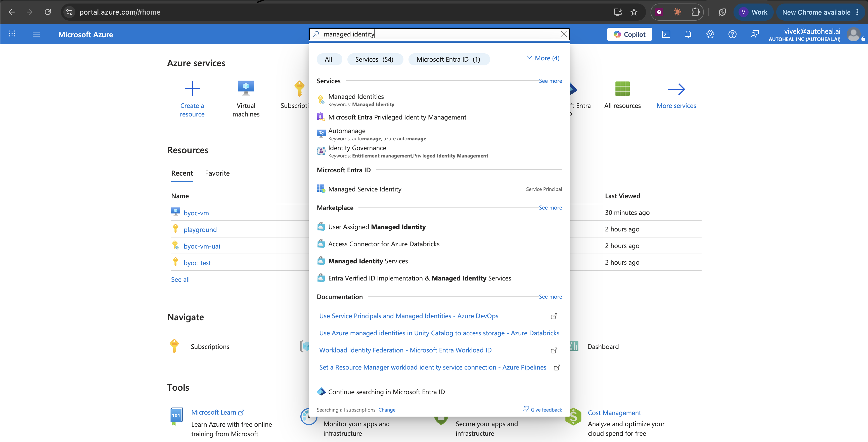Open All resources grid icon
Screen dimensions: 868x442
(622, 89)
